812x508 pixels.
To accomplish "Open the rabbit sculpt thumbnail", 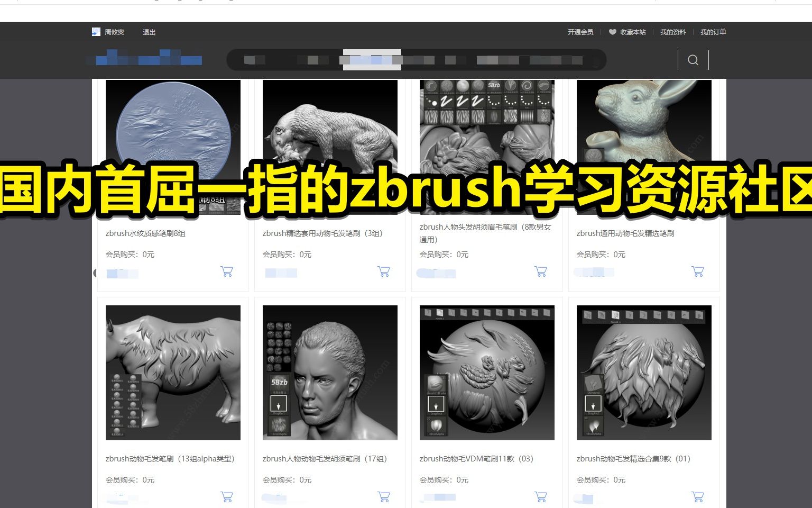I will coord(644,147).
